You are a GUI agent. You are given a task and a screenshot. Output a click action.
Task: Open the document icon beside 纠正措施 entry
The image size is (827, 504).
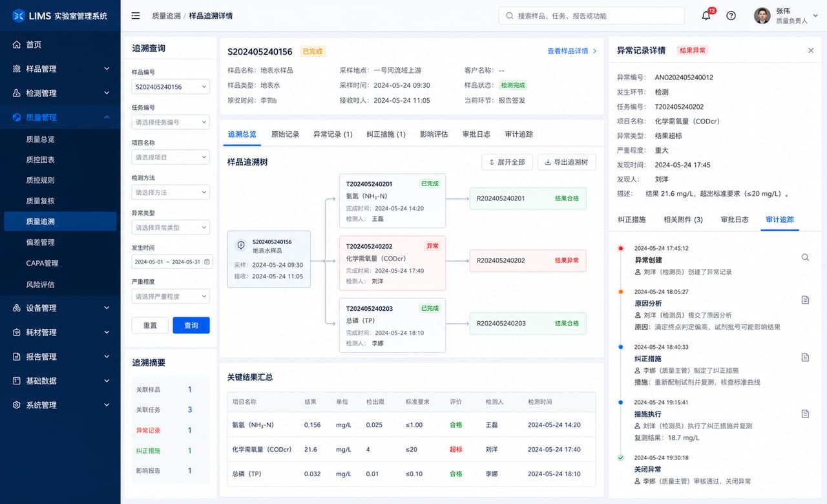coord(805,357)
